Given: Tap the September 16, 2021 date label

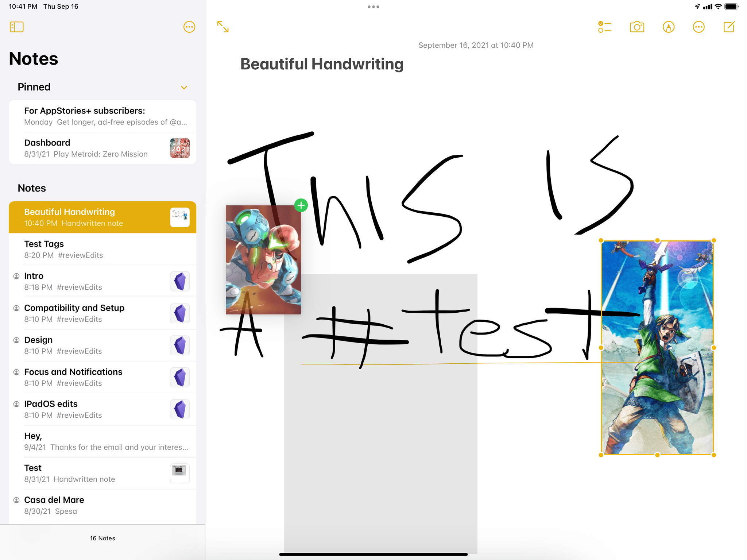Looking at the screenshot, I should tap(476, 45).
